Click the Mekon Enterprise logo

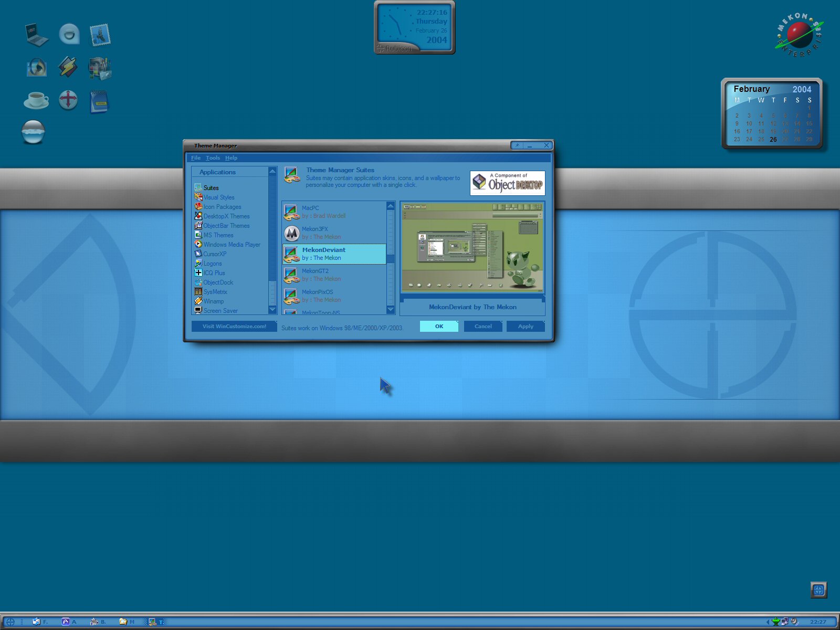tap(800, 35)
